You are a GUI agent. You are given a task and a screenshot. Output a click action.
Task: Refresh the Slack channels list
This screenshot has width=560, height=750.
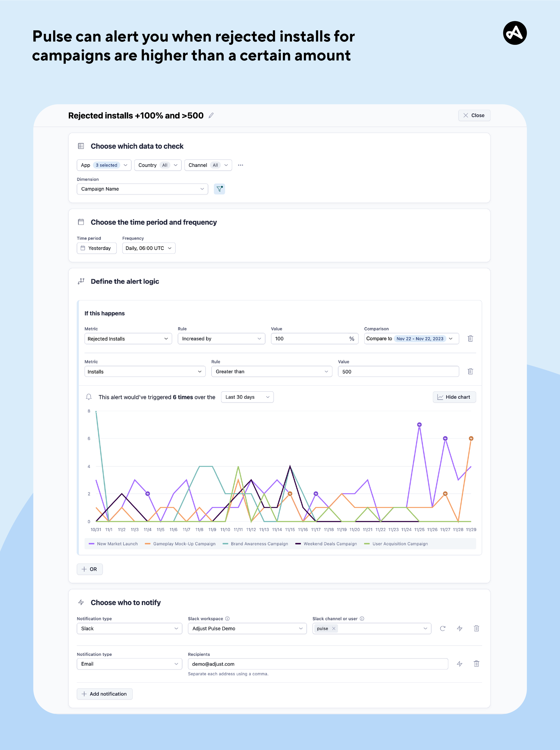click(x=442, y=629)
